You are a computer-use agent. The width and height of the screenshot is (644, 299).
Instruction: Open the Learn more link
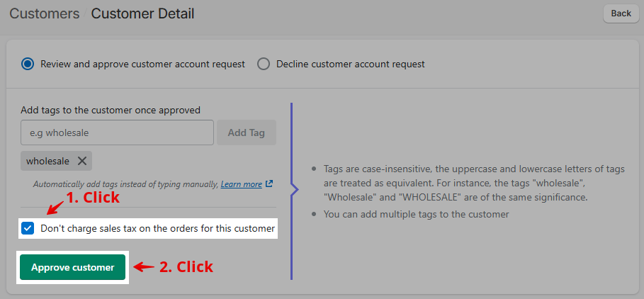[x=241, y=184]
